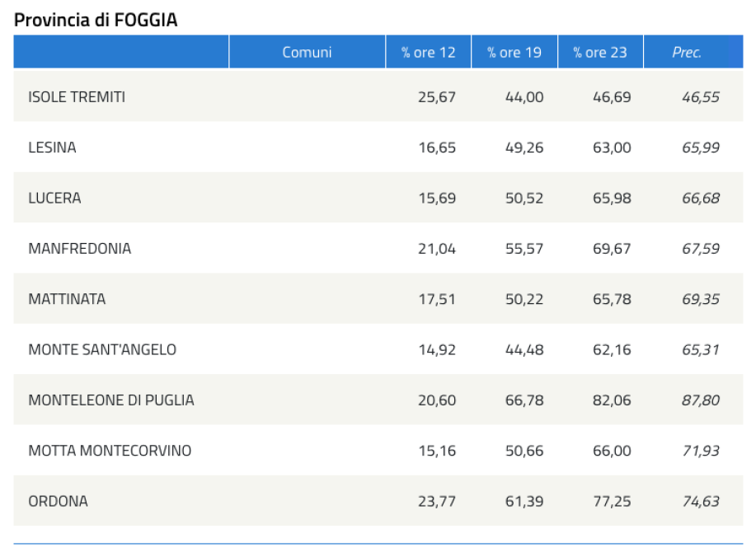Click Isole Tremiti's 25,67 noon percentage
Viewport: 756px width, 552px height.
[437, 97]
